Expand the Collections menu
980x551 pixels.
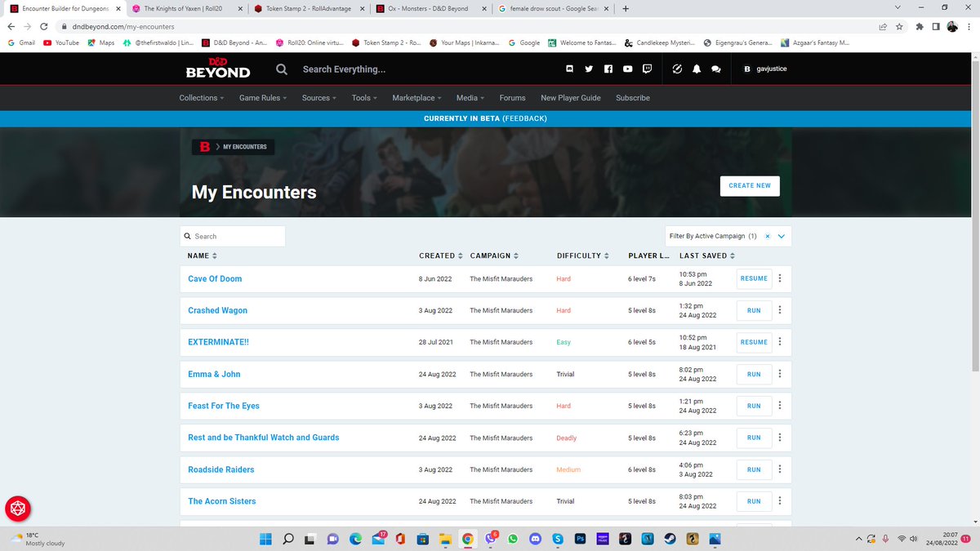coord(203,98)
